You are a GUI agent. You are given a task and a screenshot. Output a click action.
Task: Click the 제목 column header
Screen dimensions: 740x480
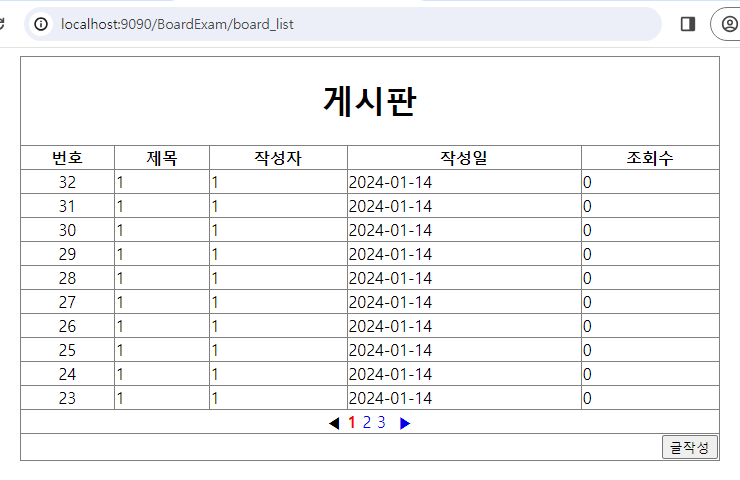(x=162, y=158)
